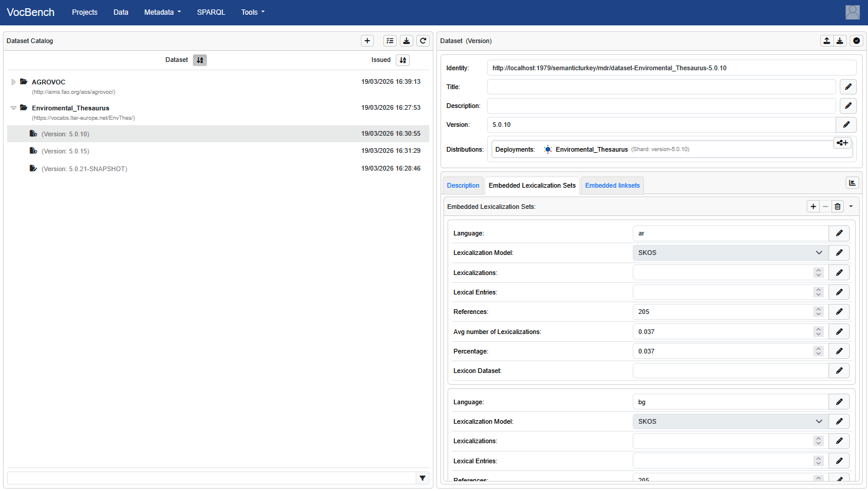Screen dimensions: 868x491
Task: Go to VocBench home logo
Action: pos(31,12)
